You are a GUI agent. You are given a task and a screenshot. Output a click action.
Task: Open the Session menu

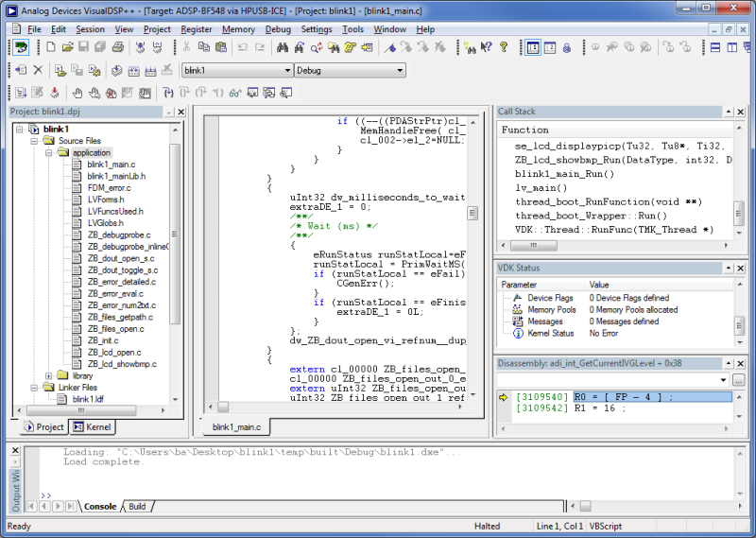[90, 29]
